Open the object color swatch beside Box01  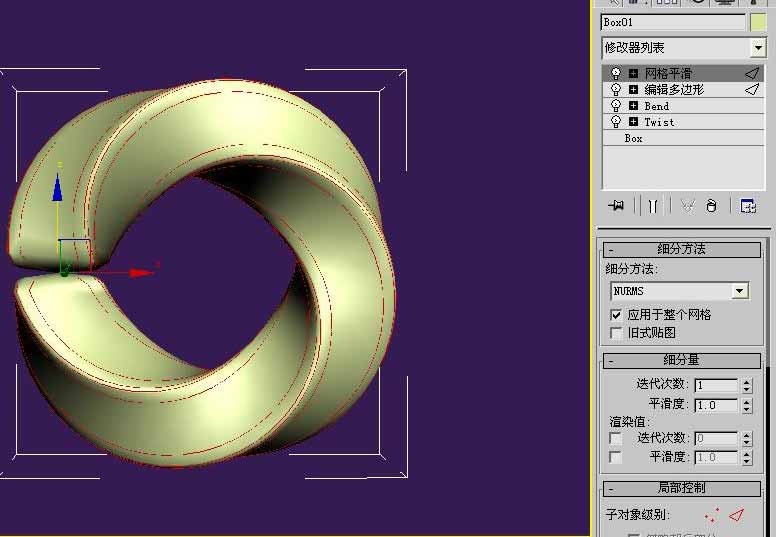pos(758,23)
